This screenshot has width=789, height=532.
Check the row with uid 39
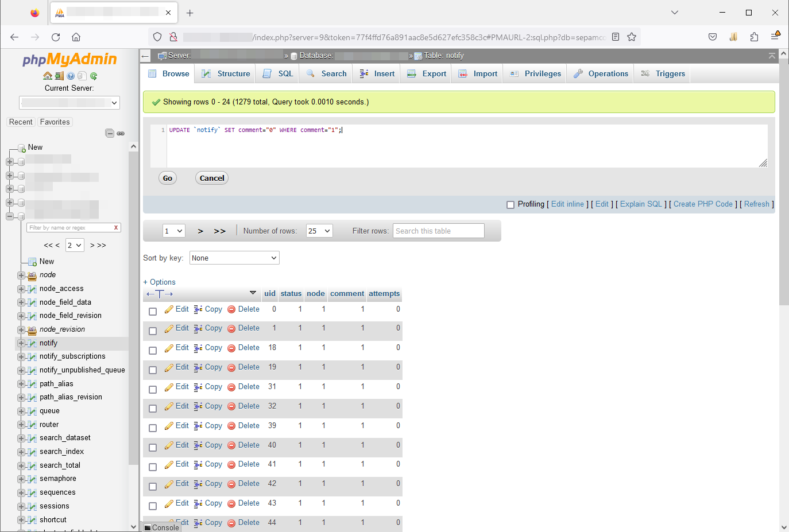pos(153,428)
